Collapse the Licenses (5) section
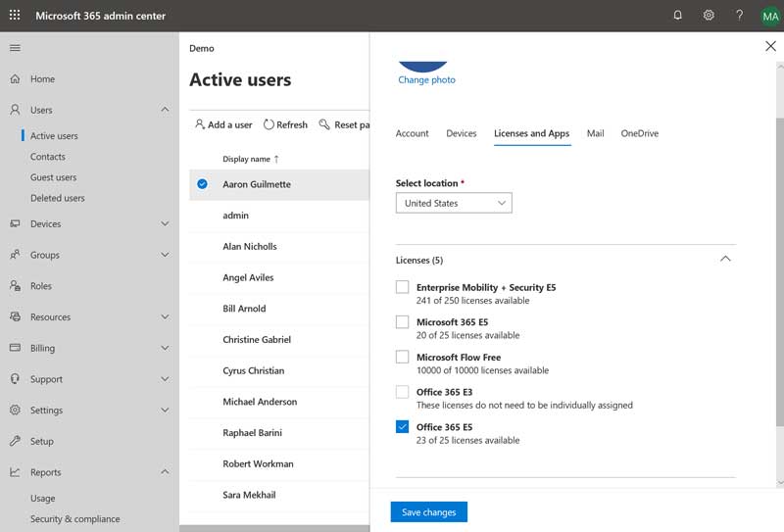Screen dimensions: 784x532 (x=725, y=259)
